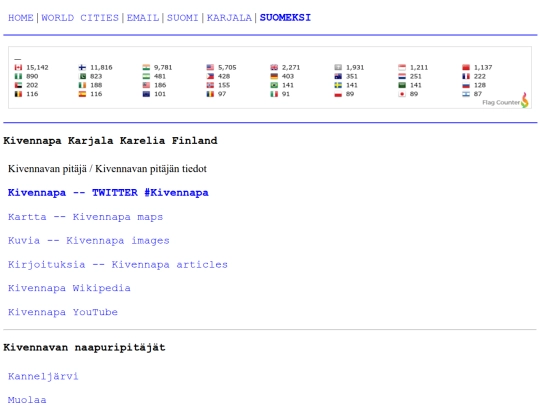Click the Sweden flag beside 141
Image resolution: width=540 pixels, height=405 pixels.
(338, 85)
